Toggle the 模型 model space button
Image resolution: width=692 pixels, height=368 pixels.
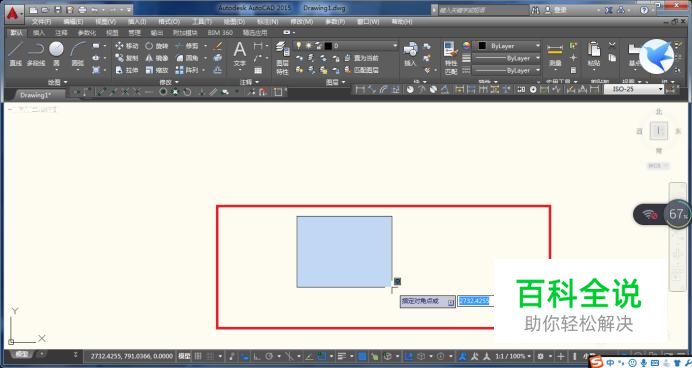click(184, 356)
